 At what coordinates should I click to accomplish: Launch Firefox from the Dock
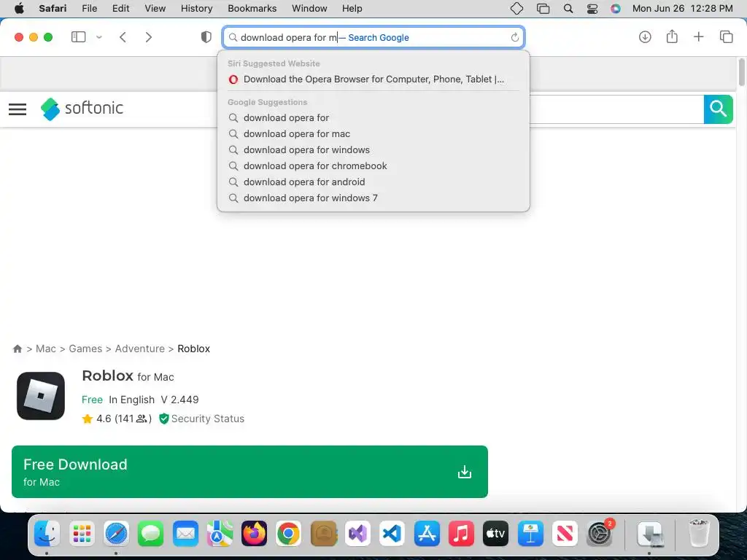(x=255, y=533)
